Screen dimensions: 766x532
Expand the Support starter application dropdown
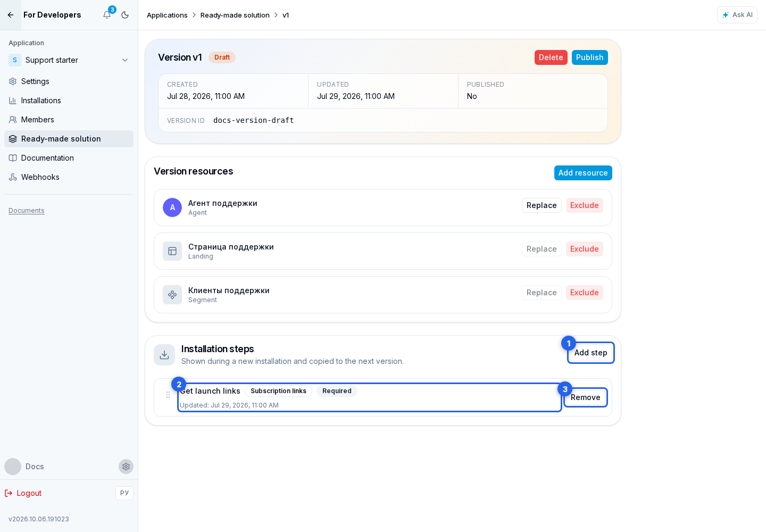[x=69, y=60]
